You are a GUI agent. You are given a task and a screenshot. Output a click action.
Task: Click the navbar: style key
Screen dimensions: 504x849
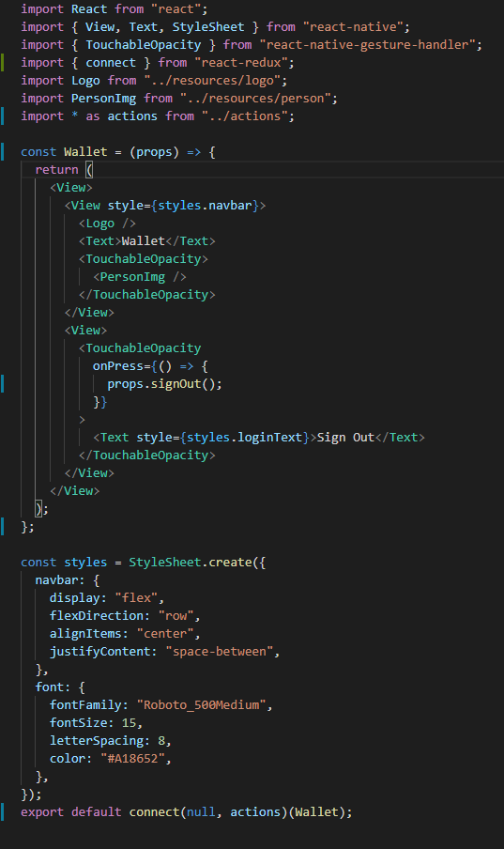(x=57, y=580)
